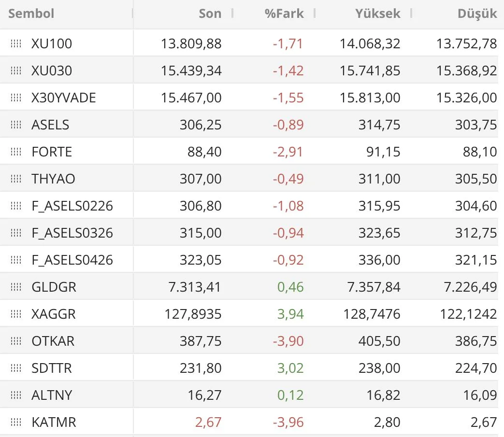Click the grip icon next to XAGGR
The width and height of the screenshot is (504, 437).
(x=16, y=314)
